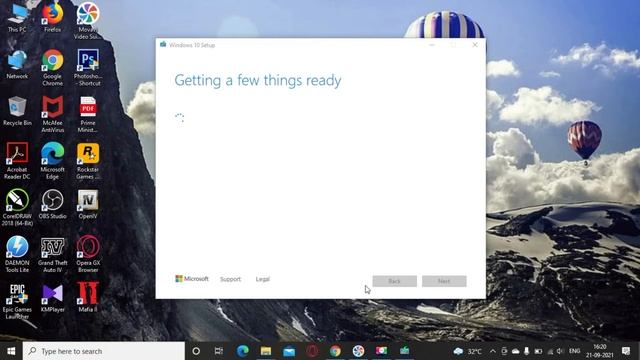The height and width of the screenshot is (360, 640).
Task: Open Opera GX from the taskbar
Action: coord(312,351)
